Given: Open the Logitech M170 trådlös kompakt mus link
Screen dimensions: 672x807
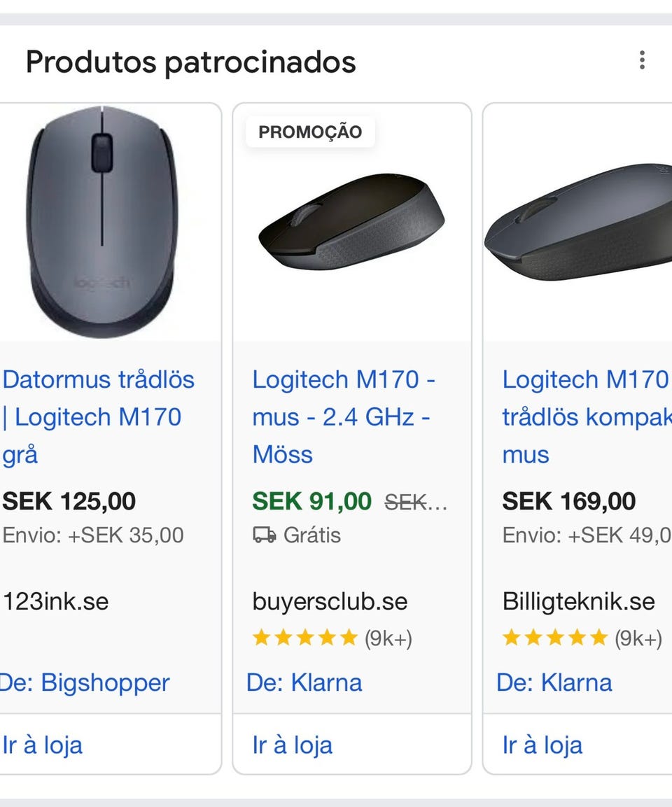Looking at the screenshot, I should 585,417.
